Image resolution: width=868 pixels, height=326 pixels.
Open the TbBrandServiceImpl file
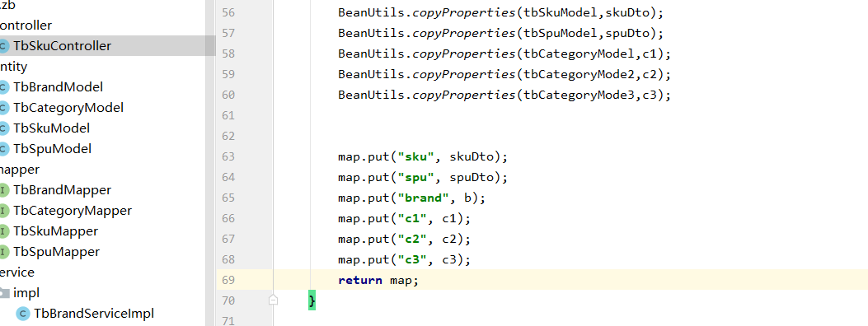(93, 314)
